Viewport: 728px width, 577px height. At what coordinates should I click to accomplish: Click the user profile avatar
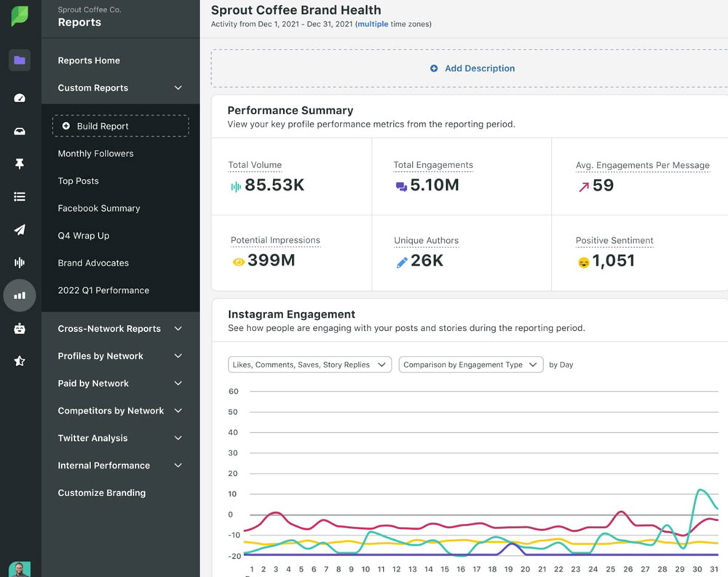point(20,570)
